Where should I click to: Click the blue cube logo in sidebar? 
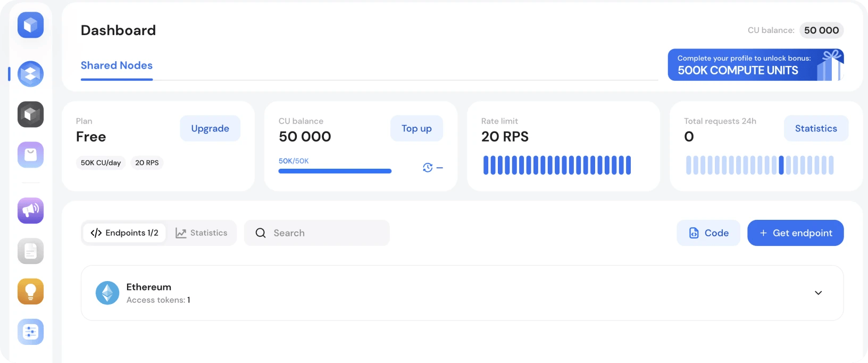click(x=30, y=25)
